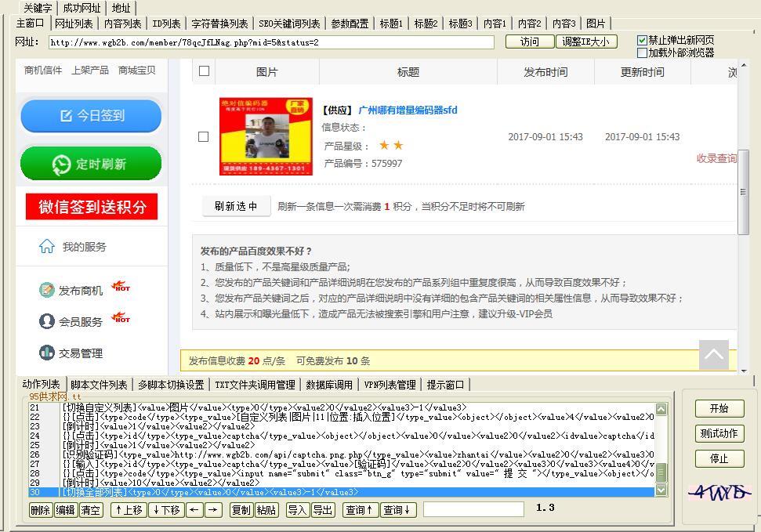Open the 标题1 tab

391,24
